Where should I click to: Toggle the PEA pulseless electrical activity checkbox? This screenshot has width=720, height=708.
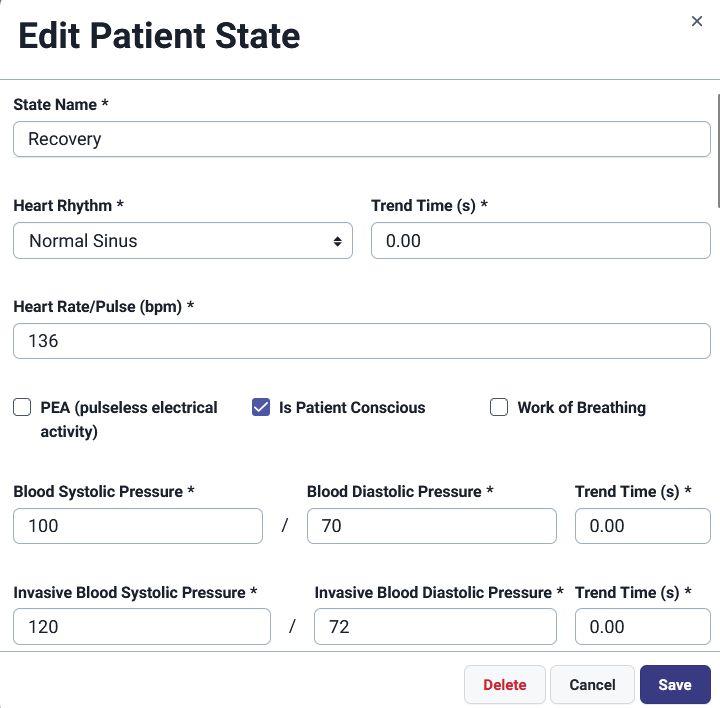coord(22,407)
